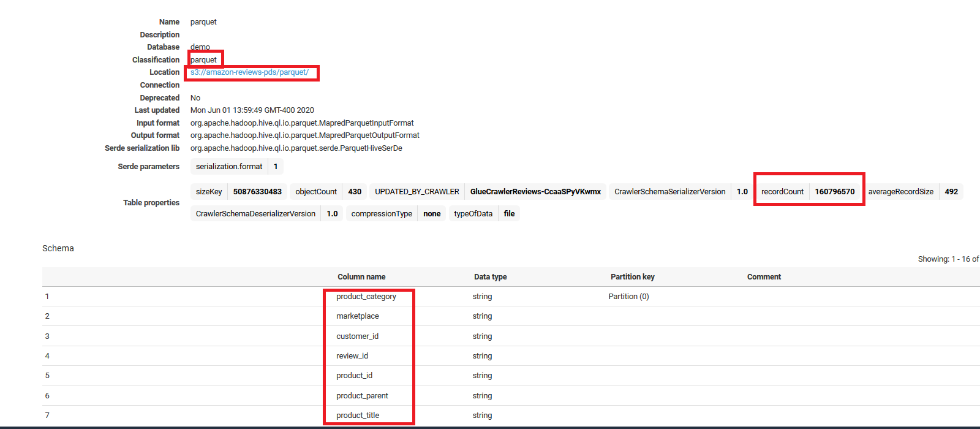Viewport: 980px width, 429px height.
Task: Select the product_title column name
Action: 358,416
